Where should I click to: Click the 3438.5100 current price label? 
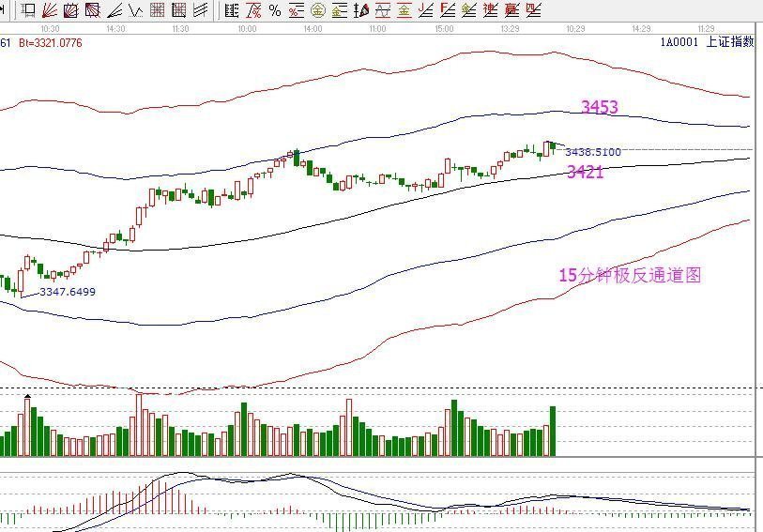(x=593, y=152)
